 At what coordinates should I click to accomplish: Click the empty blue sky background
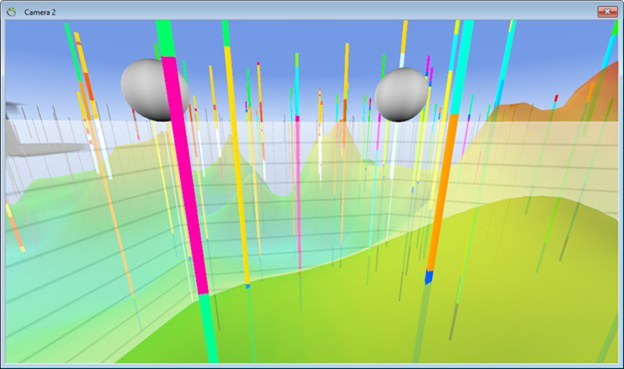[x=302, y=36]
